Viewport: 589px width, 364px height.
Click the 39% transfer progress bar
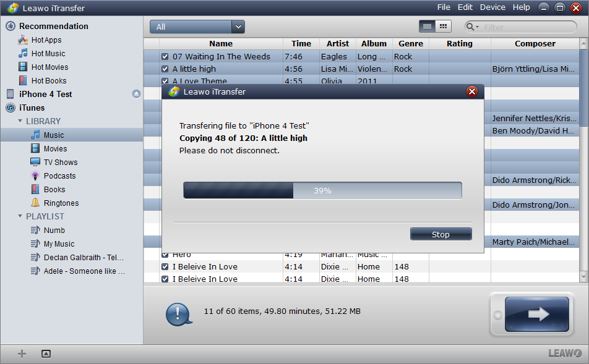pyautogui.click(x=323, y=190)
